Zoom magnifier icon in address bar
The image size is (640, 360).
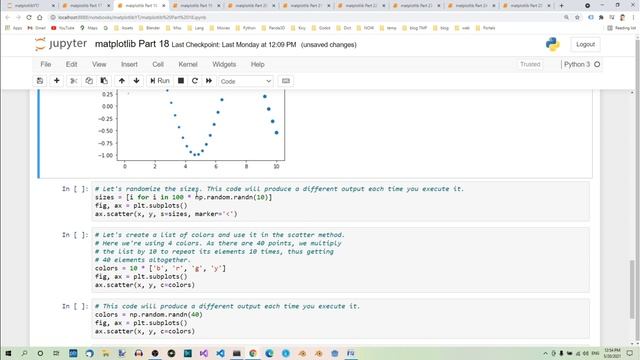click(567, 18)
